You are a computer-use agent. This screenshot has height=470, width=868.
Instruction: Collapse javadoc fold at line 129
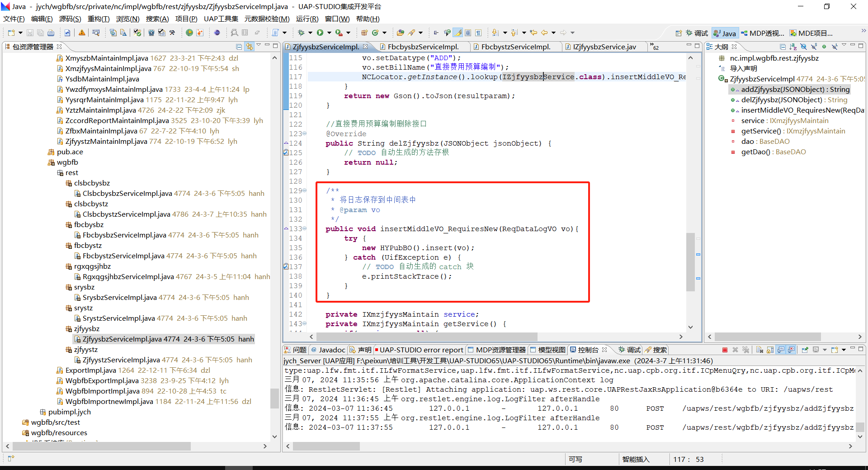(304, 190)
